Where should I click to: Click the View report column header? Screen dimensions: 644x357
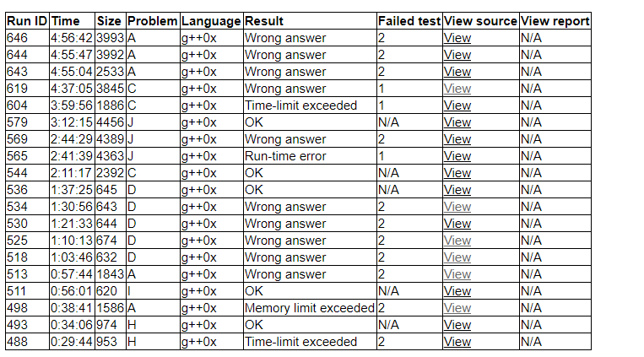[x=555, y=21]
